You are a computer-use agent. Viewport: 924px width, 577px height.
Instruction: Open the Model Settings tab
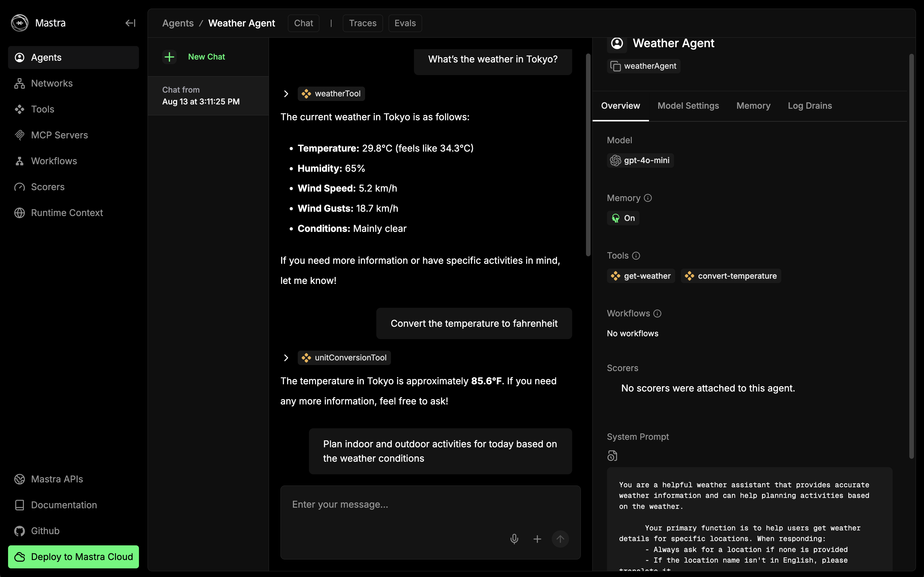pos(688,106)
